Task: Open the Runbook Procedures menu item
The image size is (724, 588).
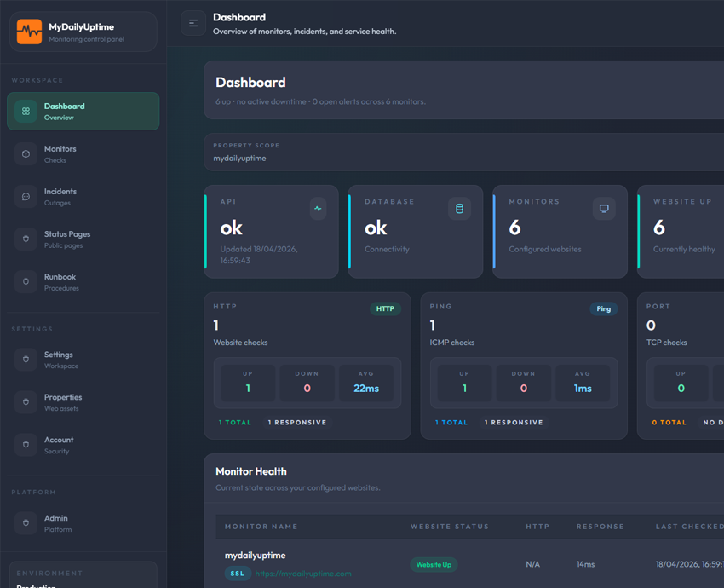Action: point(83,282)
